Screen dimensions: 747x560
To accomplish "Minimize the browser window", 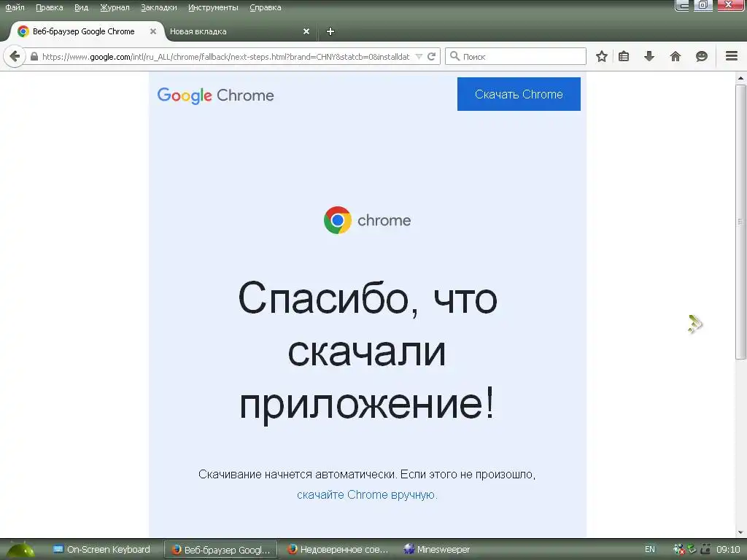I will click(x=683, y=5).
